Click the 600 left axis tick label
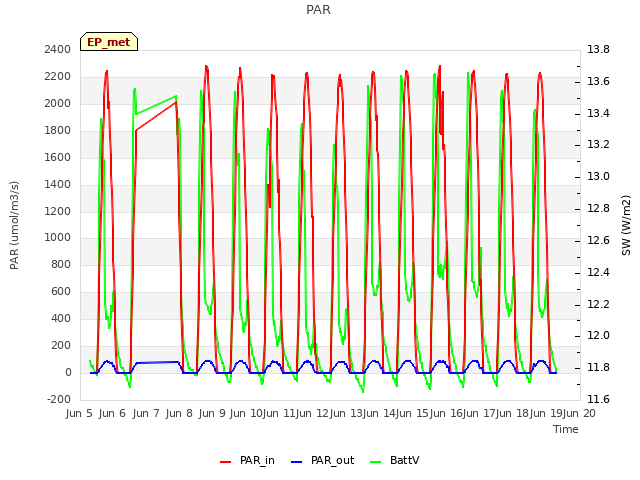This screenshot has width=640, height=480. pos(61,291)
